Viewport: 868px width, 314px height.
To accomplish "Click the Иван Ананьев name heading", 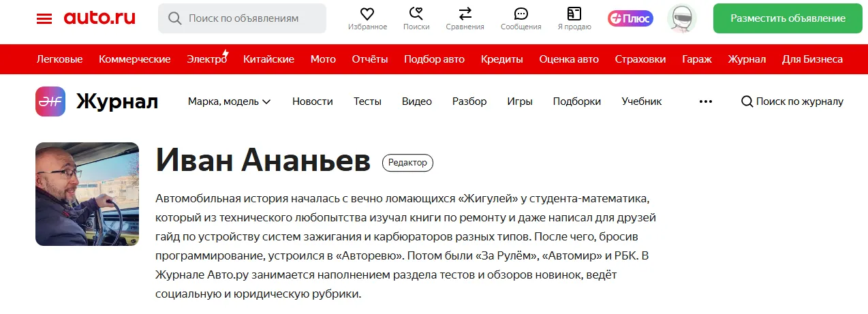I will [x=263, y=161].
